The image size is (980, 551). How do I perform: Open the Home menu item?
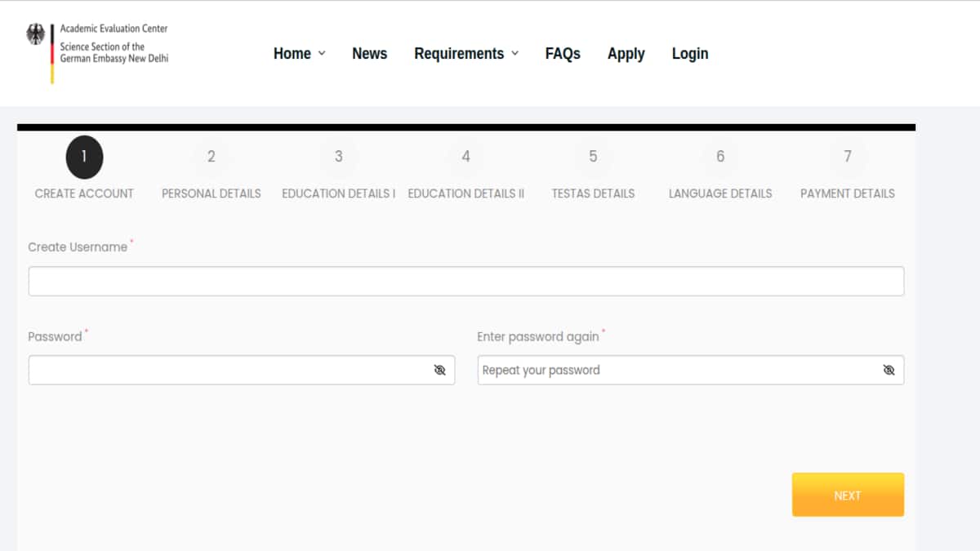pyautogui.click(x=292, y=53)
